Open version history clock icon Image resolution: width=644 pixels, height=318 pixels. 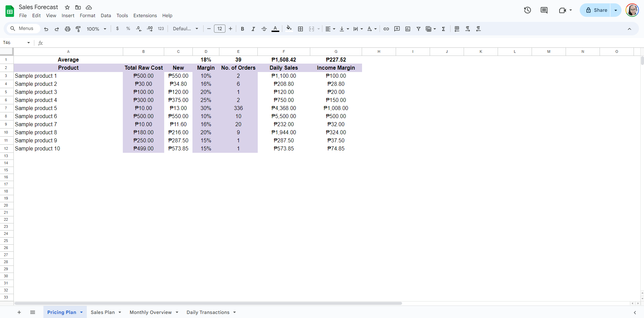coord(527,10)
